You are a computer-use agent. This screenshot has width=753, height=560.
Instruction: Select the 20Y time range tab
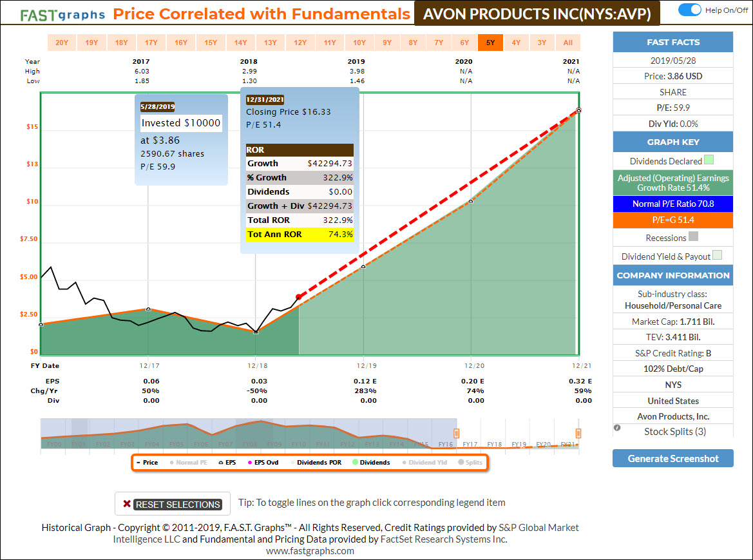pyautogui.click(x=62, y=43)
